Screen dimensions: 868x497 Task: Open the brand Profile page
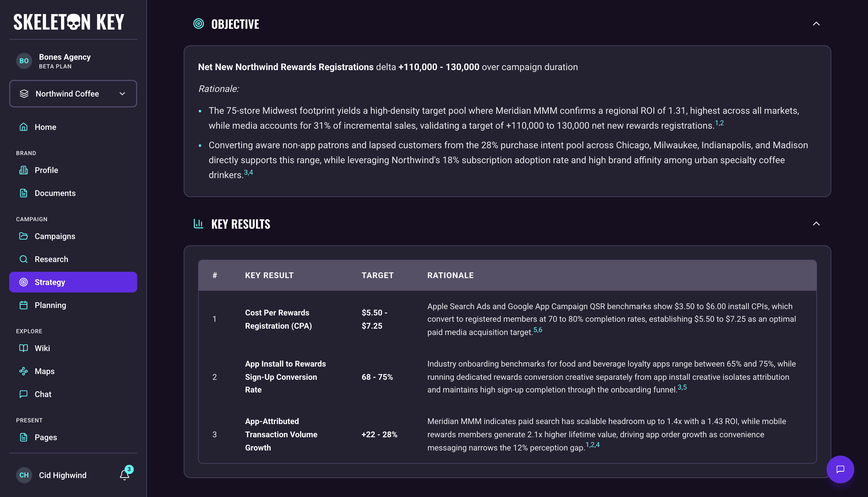(x=73, y=170)
